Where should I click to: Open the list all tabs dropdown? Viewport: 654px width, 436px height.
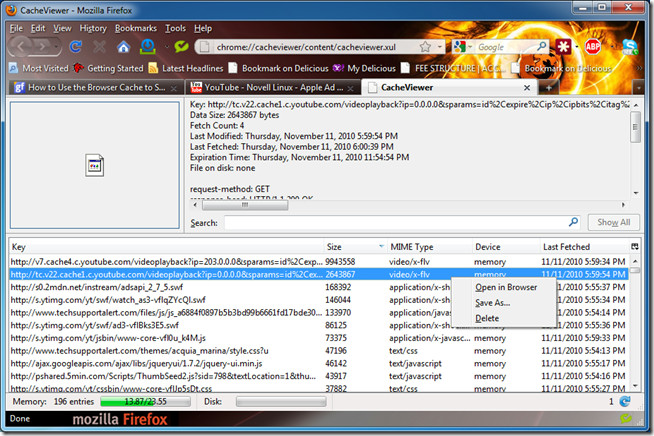tap(638, 88)
